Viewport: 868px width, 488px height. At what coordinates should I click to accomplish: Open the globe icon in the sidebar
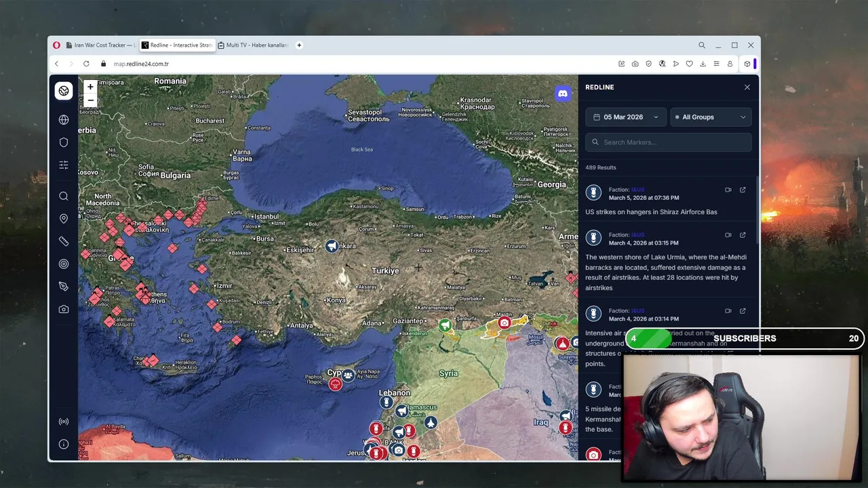(x=64, y=120)
